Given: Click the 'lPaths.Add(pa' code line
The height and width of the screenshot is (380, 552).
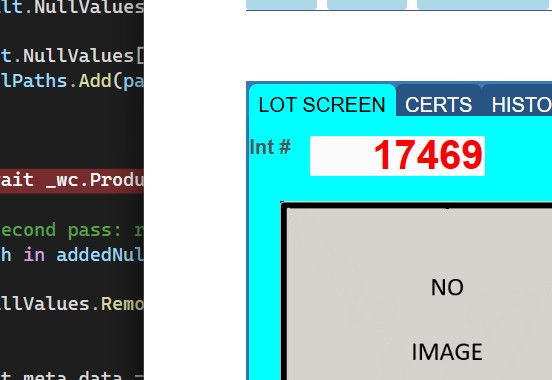Looking at the screenshot, I should tap(72, 81).
